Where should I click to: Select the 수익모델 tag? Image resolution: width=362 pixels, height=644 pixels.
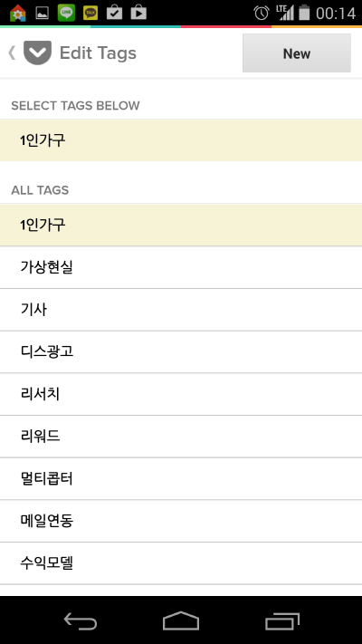pos(181,563)
